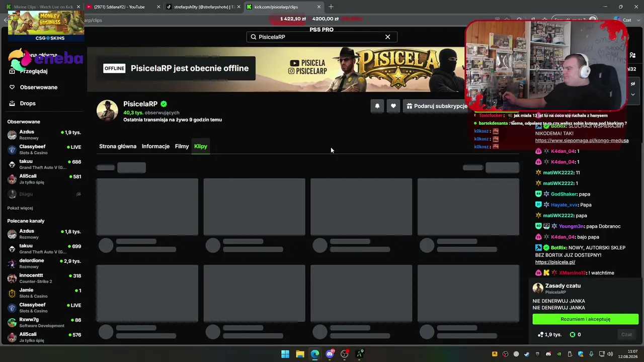644x362 pixels.
Task: Open recommended channel delordione
Action: pyautogui.click(x=44, y=263)
